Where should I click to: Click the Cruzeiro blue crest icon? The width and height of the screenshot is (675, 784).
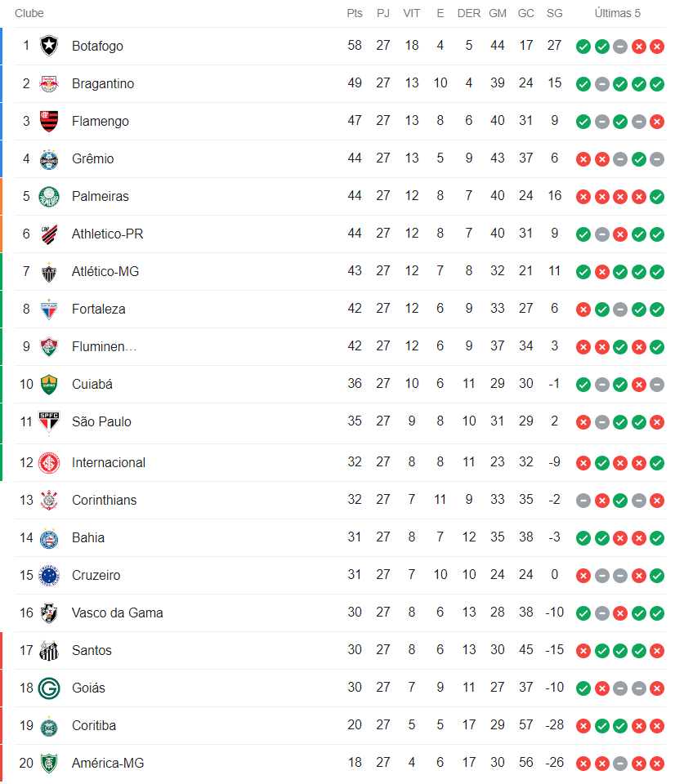[49, 575]
